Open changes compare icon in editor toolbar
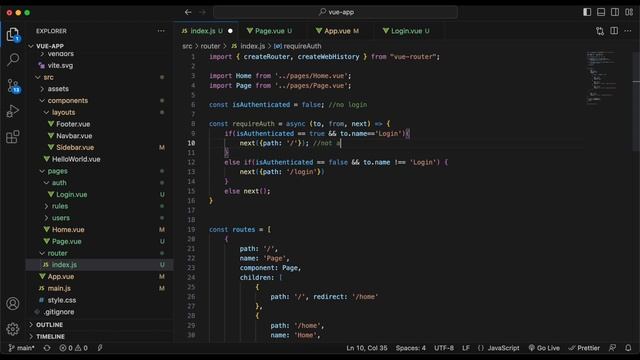 point(600,31)
